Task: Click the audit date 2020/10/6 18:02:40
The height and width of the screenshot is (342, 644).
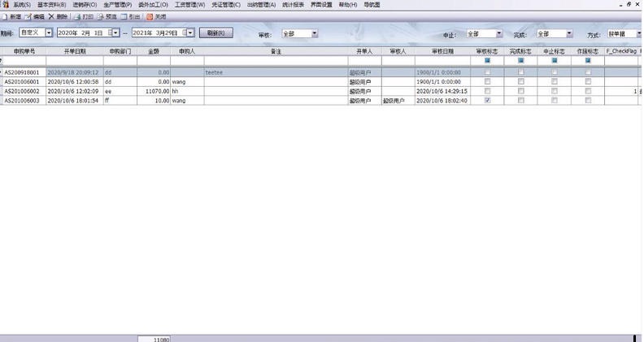Action: coord(442,101)
